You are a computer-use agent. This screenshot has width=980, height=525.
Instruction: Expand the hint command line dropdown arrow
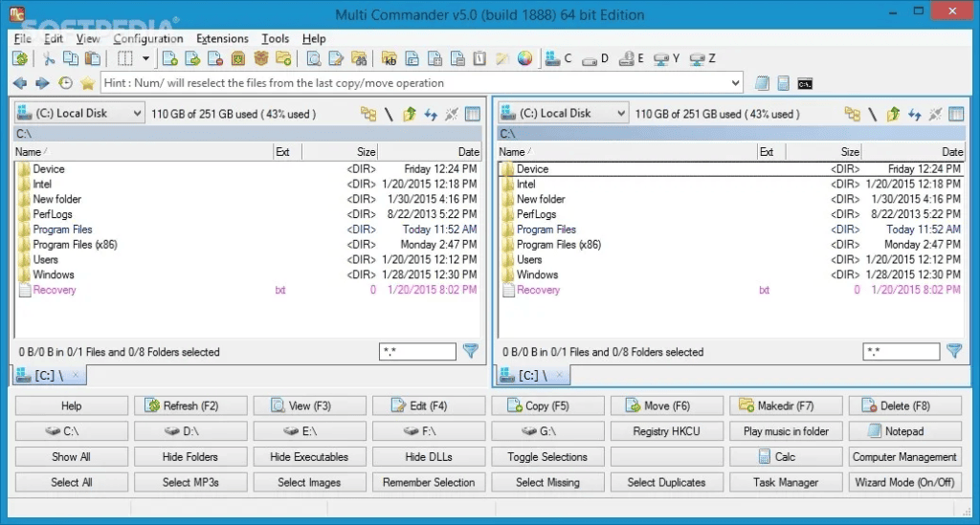(734, 83)
